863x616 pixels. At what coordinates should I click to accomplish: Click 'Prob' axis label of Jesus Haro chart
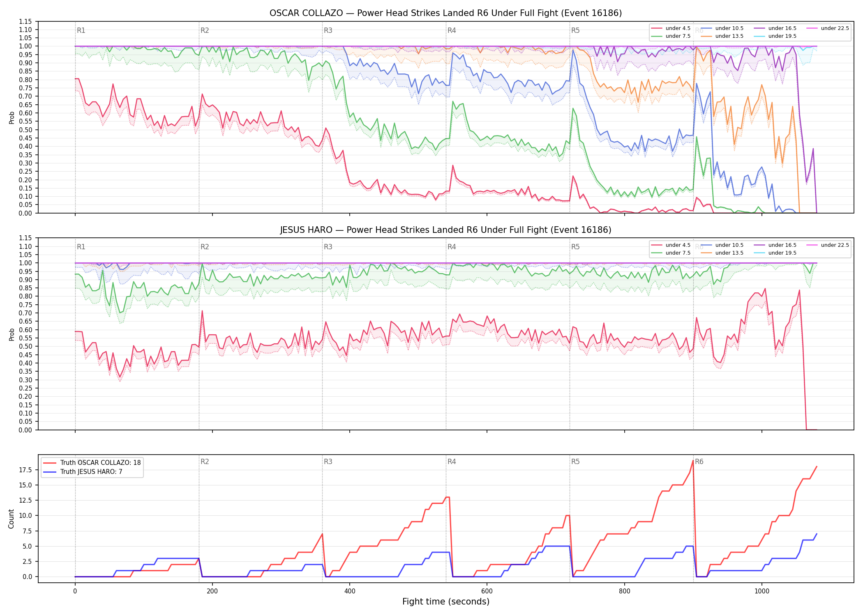tap(12, 334)
